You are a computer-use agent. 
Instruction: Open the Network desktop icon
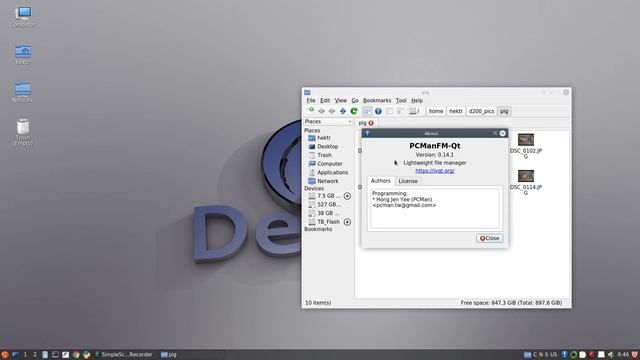[23, 92]
